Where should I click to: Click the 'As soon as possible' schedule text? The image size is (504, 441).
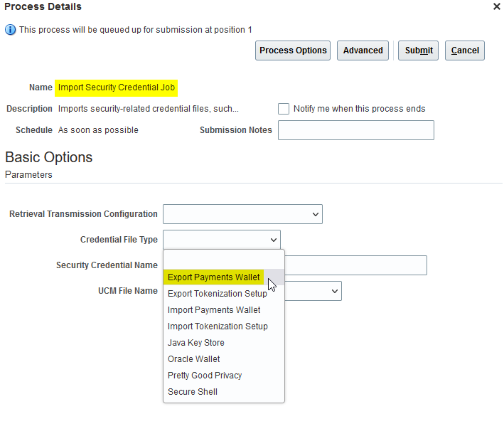tap(98, 130)
